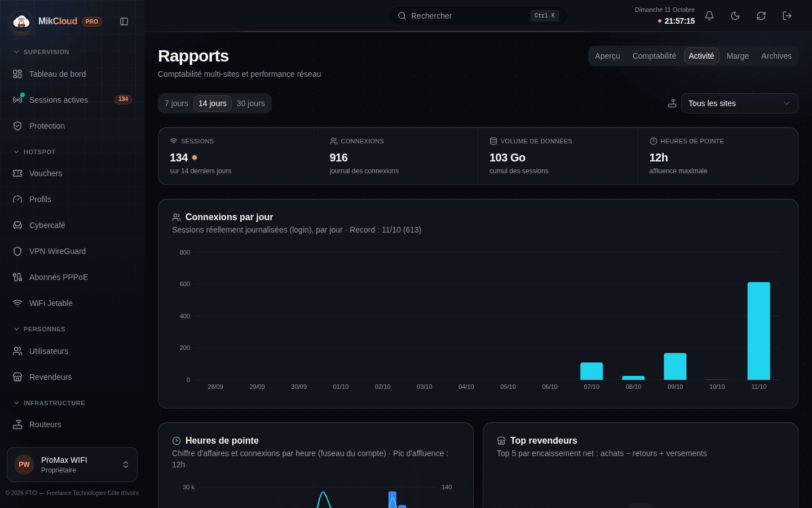Viewport: 812px width, 508px height.
Task: Open the Tous les sites dropdown
Action: [x=740, y=103]
